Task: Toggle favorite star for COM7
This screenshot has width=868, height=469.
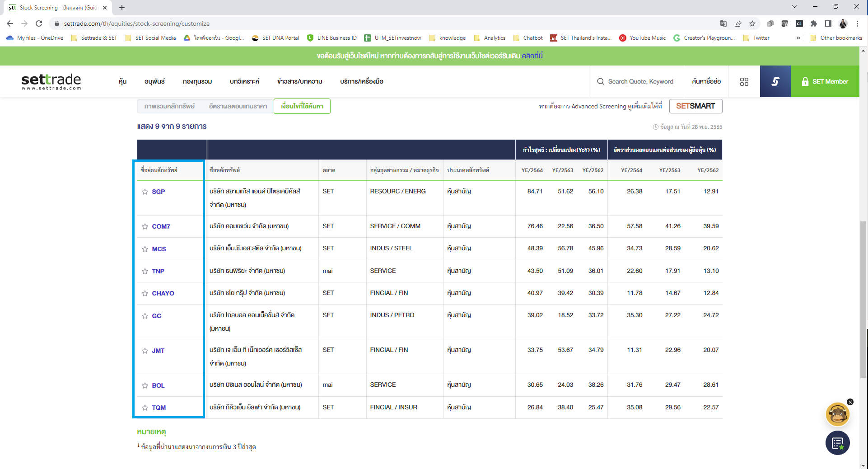Action: click(145, 226)
